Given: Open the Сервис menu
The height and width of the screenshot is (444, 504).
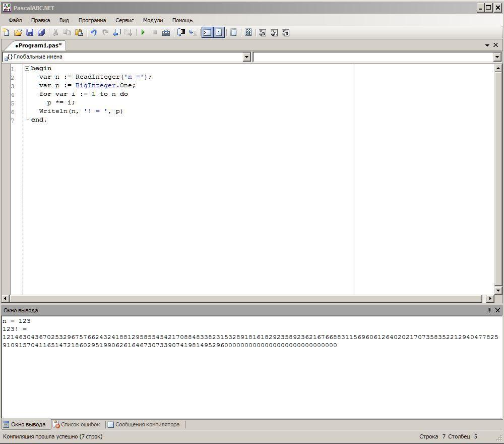Looking at the screenshot, I should tap(124, 20).
